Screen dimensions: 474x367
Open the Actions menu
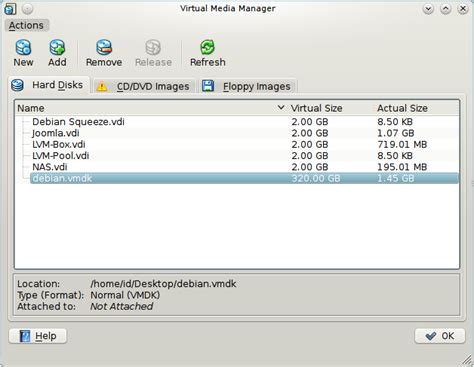[x=26, y=25]
